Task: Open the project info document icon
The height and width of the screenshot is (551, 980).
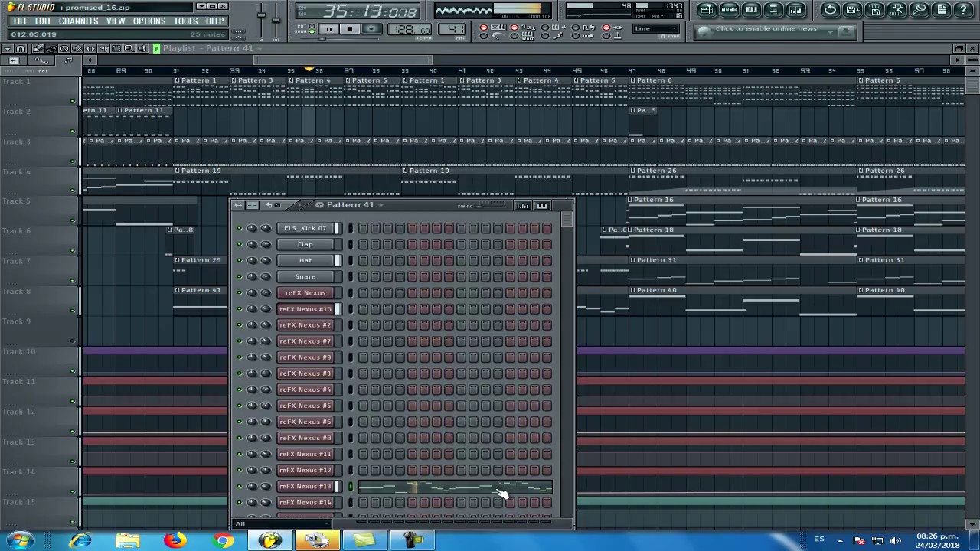Action: pos(942,10)
